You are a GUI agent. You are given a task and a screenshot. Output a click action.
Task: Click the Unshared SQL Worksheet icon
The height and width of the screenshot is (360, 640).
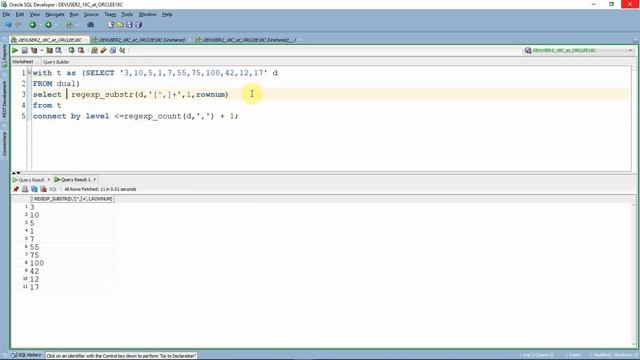[94, 50]
